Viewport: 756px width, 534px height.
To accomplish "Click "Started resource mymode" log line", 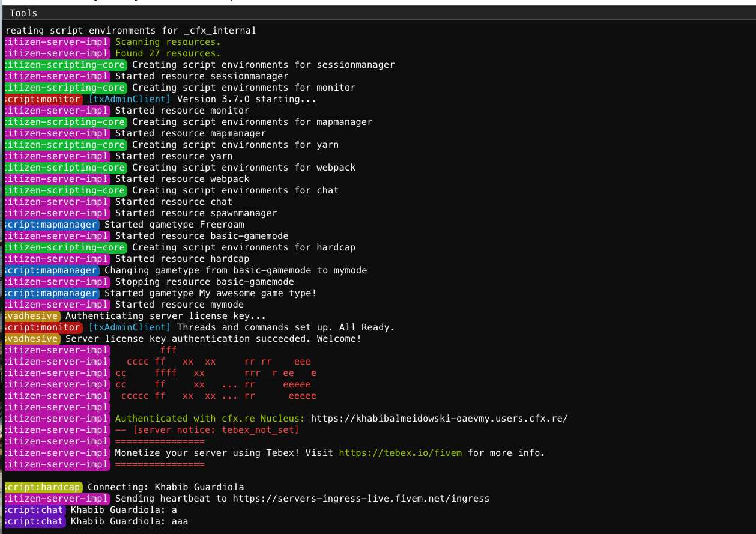I will pos(179,305).
